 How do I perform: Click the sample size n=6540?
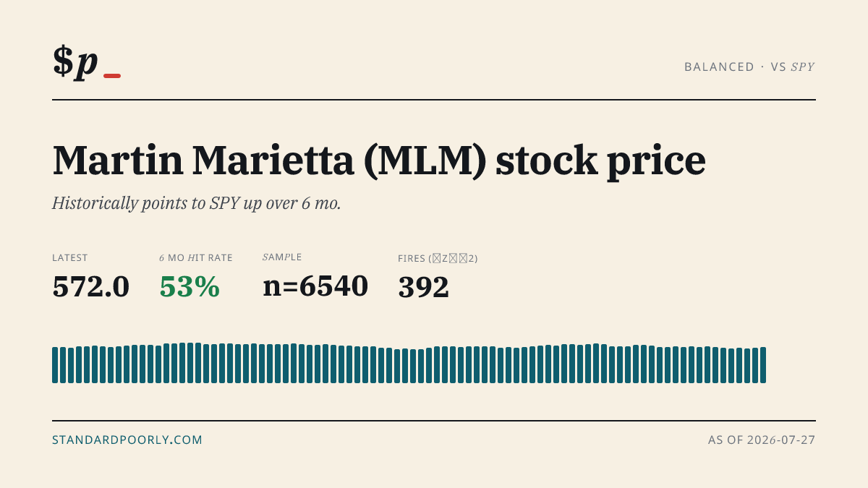(x=315, y=286)
